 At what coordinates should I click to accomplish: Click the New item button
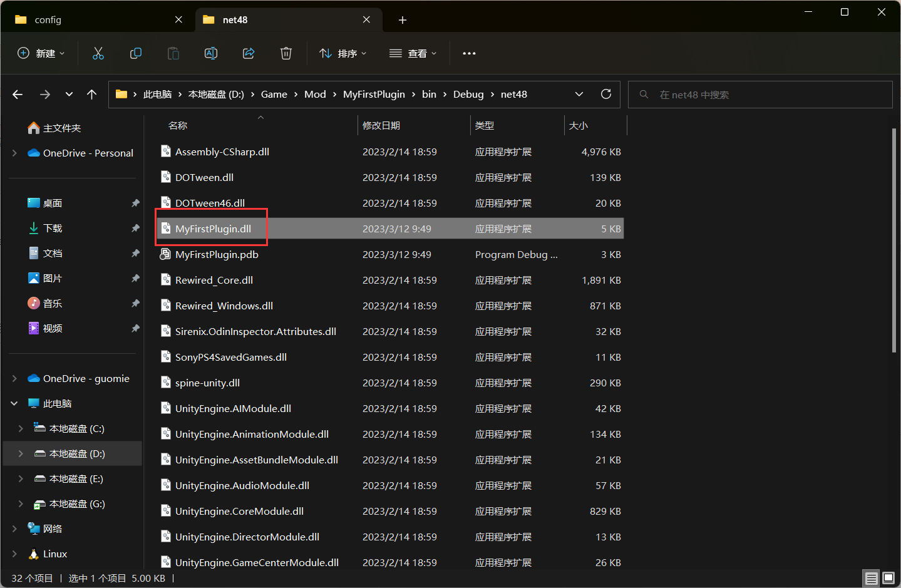click(x=41, y=54)
